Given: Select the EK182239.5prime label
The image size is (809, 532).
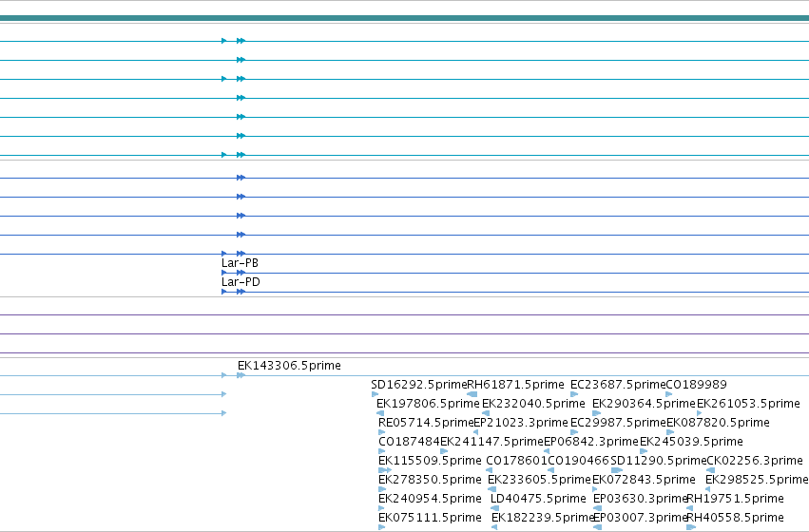Looking at the screenshot, I should 543,518.
